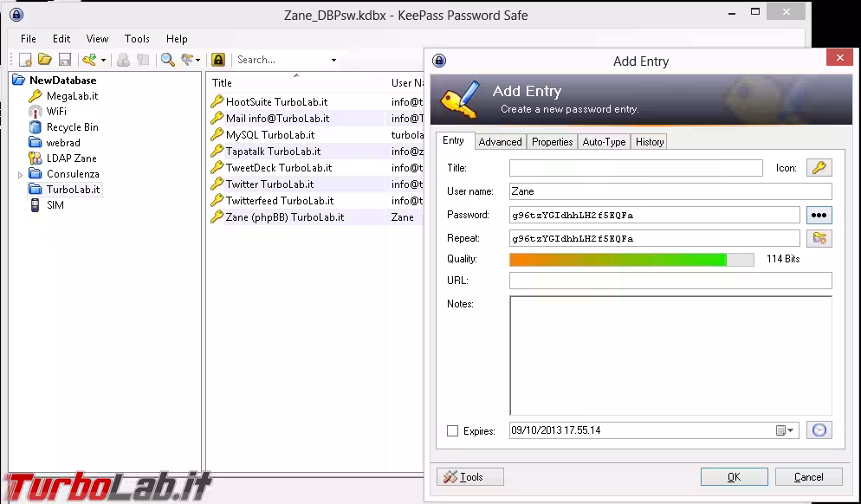Enable the Expires checkbox
The width and height of the screenshot is (861, 504).
point(450,430)
